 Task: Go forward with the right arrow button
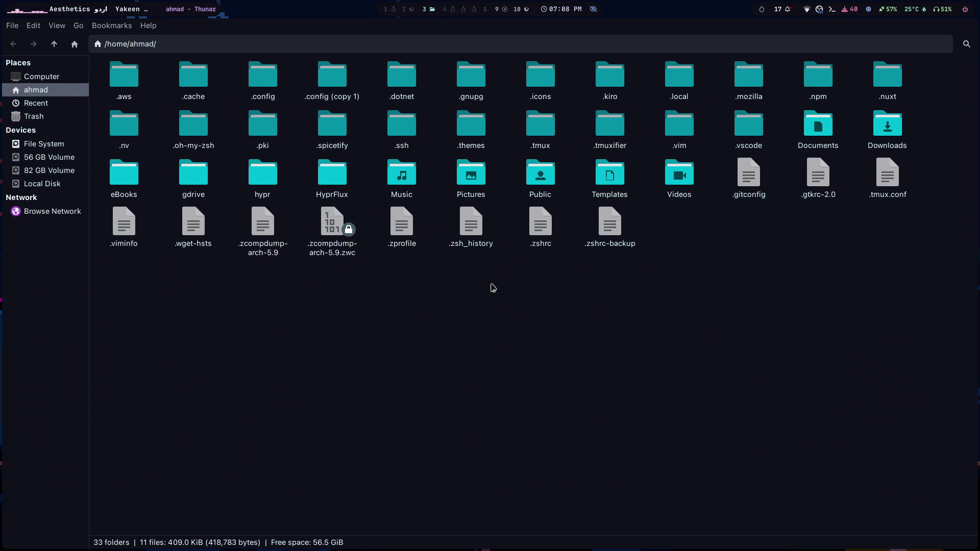tap(34, 44)
